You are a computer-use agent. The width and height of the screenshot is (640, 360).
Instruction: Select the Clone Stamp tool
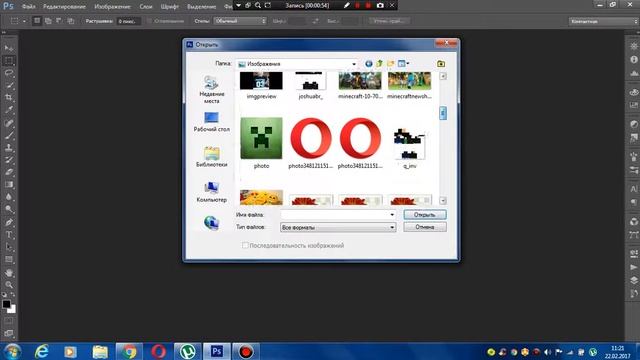[9, 148]
